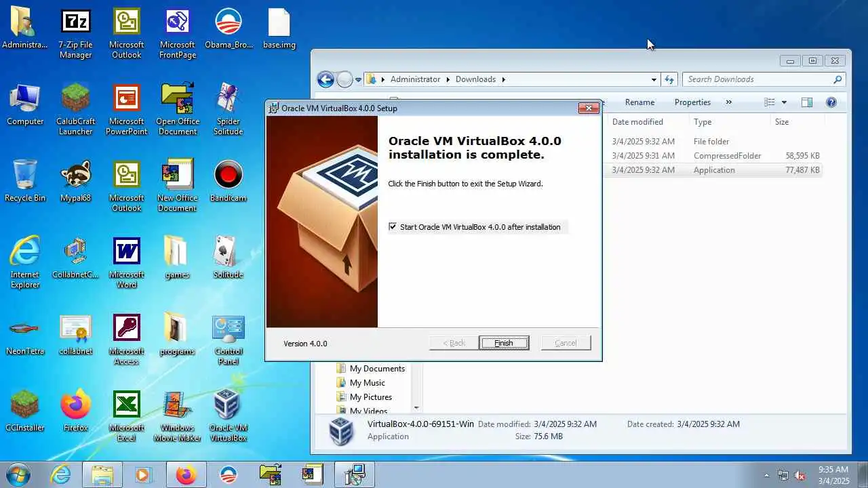Click the Windows Start button

[19, 474]
